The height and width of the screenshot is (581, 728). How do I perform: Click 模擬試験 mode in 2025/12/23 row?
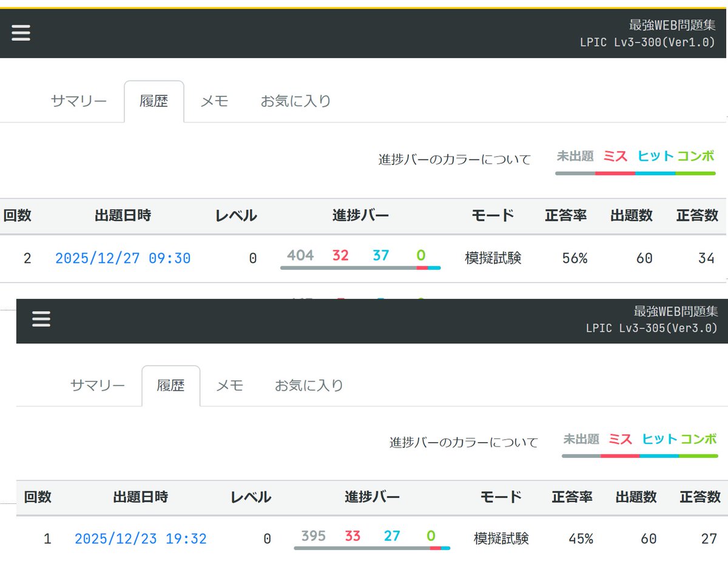(x=501, y=539)
